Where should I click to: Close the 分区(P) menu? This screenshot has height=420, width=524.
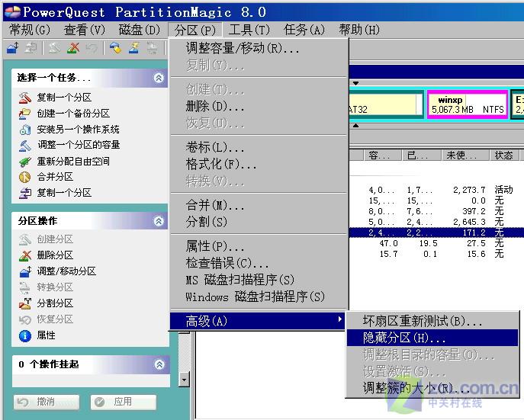194,30
